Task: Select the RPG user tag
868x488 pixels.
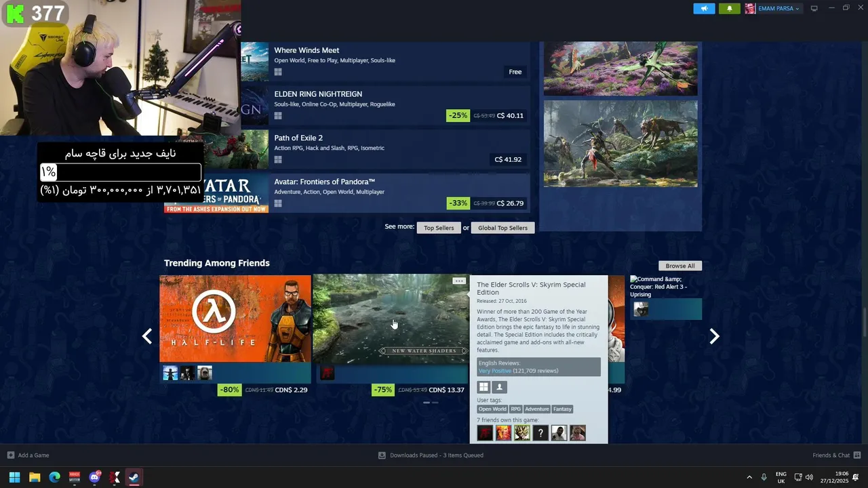Action: [516, 409]
